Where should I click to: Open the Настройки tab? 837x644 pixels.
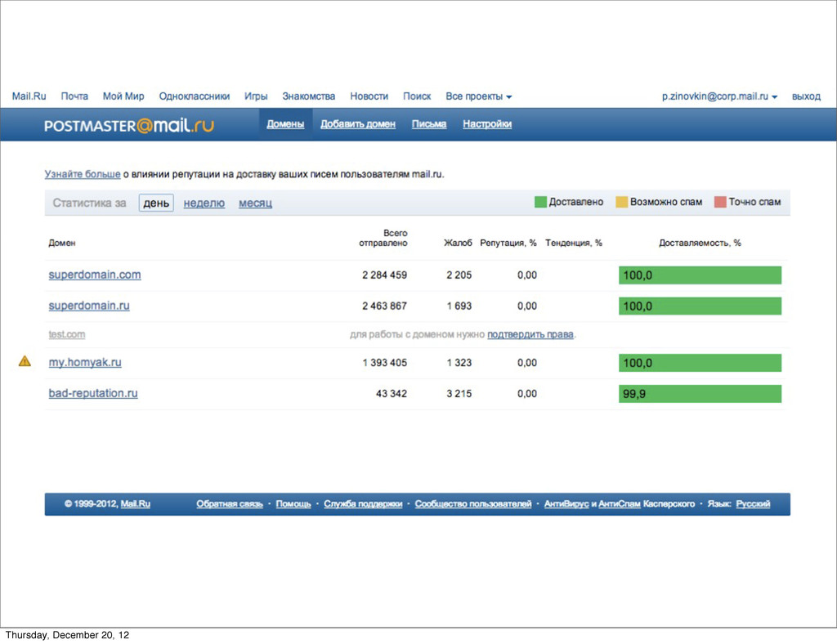pyautogui.click(x=487, y=123)
